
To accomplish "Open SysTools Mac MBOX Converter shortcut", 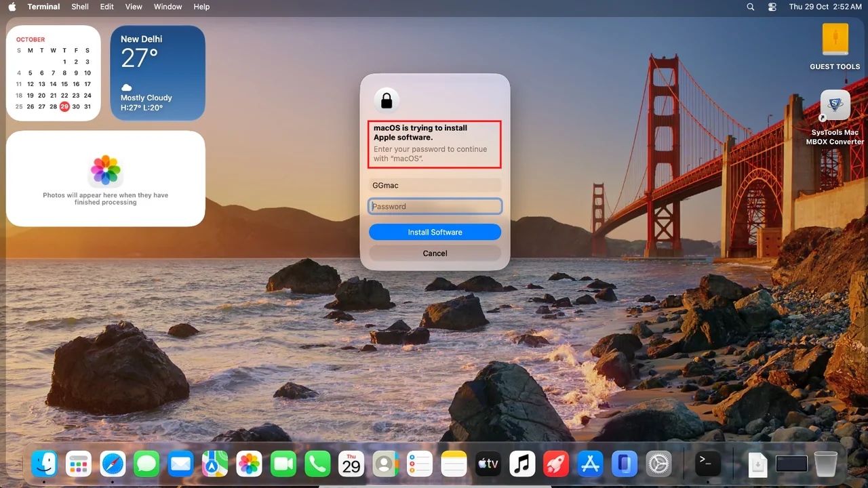I will coord(835,118).
